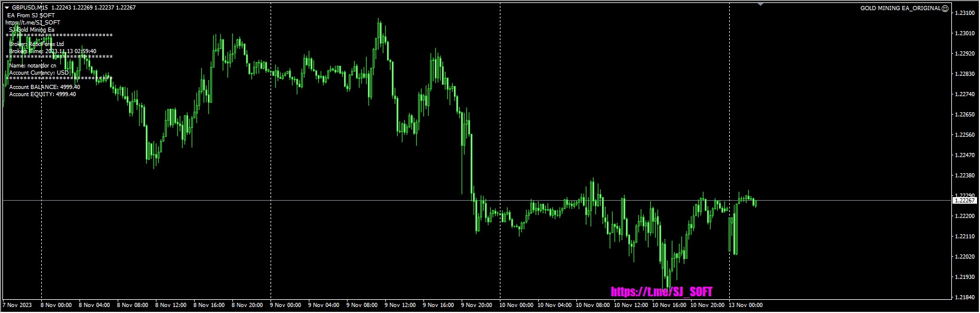Click the '10 Nov 16:00' time label
This screenshot has width=980, height=313.
[x=669, y=305]
